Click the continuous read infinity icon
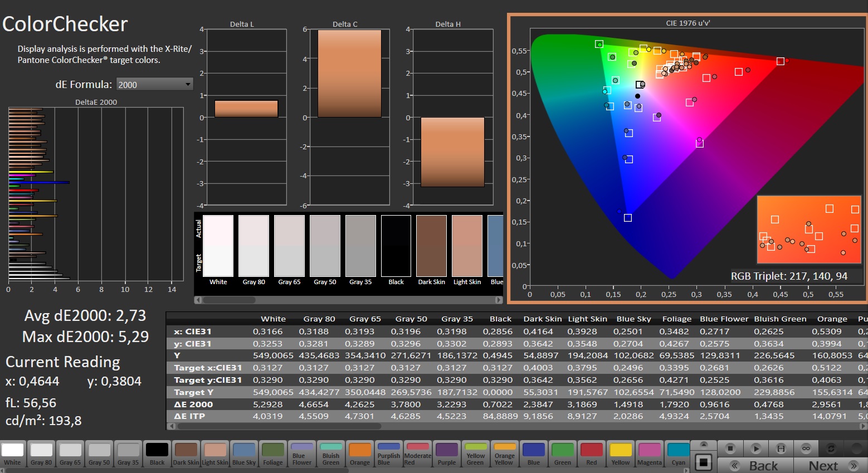Image resolution: width=868 pixels, height=473 pixels. click(806, 448)
